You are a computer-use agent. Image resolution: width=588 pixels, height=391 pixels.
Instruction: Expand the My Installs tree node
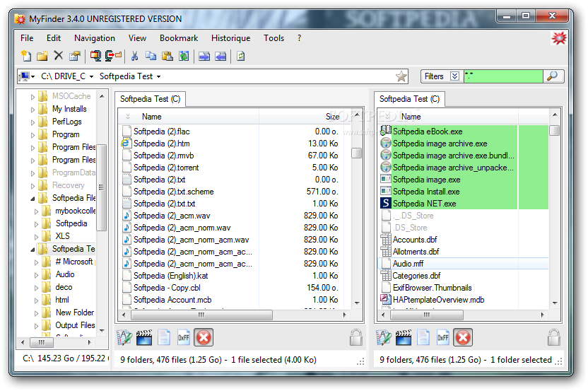click(x=33, y=110)
